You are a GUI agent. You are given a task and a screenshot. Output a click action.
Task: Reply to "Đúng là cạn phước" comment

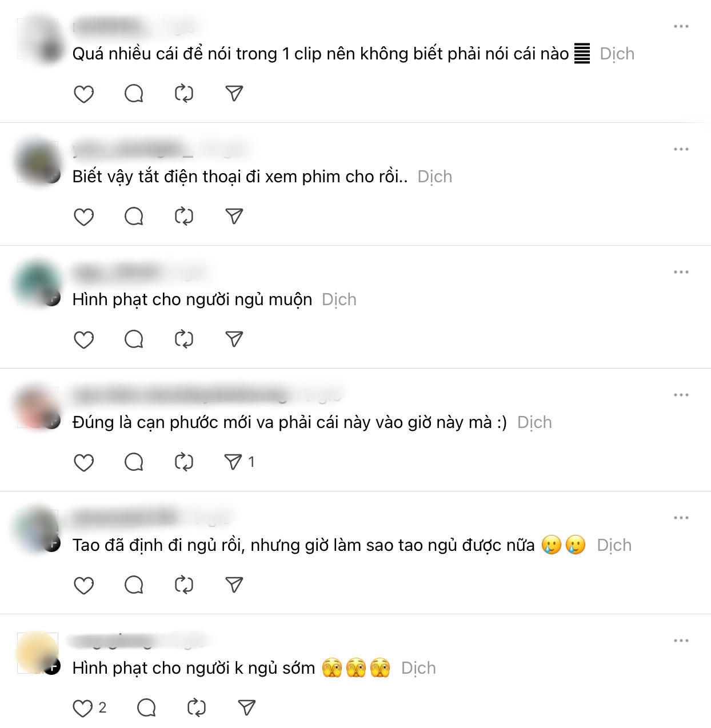click(134, 462)
